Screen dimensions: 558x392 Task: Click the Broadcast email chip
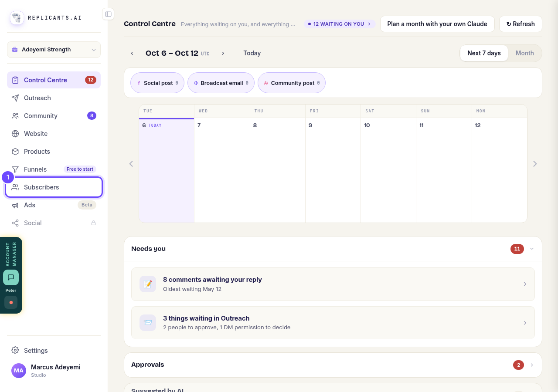click(x=221, y=83)
